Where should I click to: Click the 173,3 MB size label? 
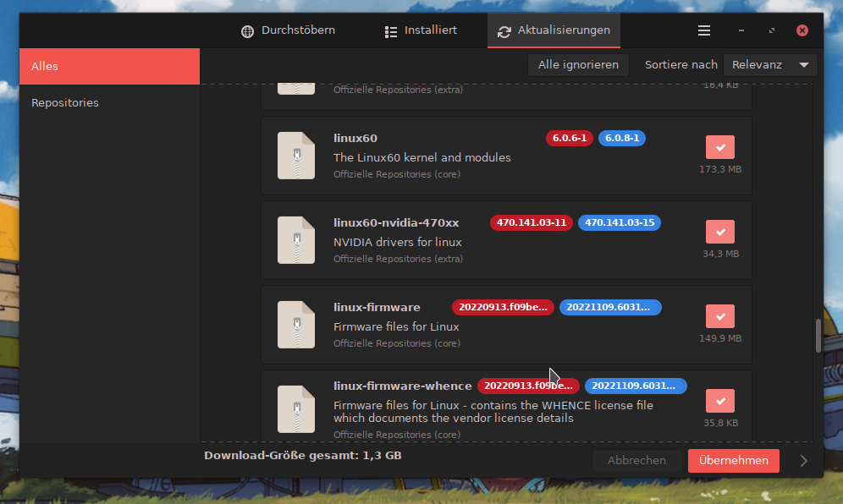click(720, 169)
